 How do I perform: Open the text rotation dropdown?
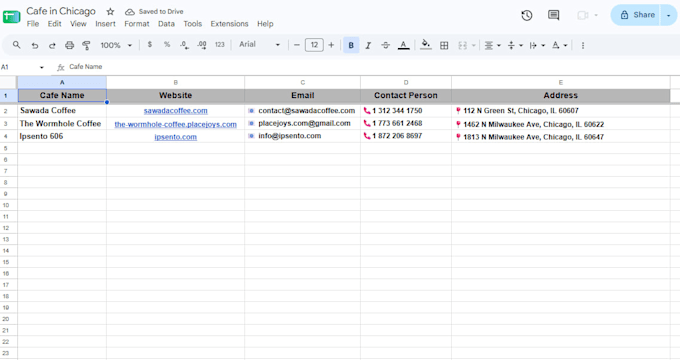[559, 45]
